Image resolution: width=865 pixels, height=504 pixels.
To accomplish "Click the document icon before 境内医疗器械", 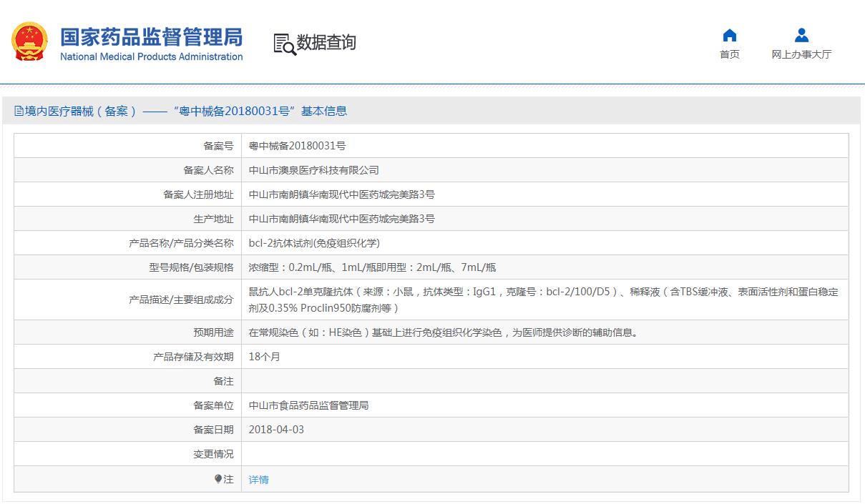I will click(19, 111).
